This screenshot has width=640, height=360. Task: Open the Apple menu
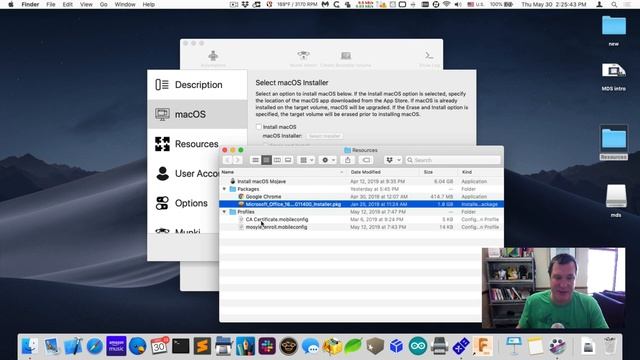11,4
